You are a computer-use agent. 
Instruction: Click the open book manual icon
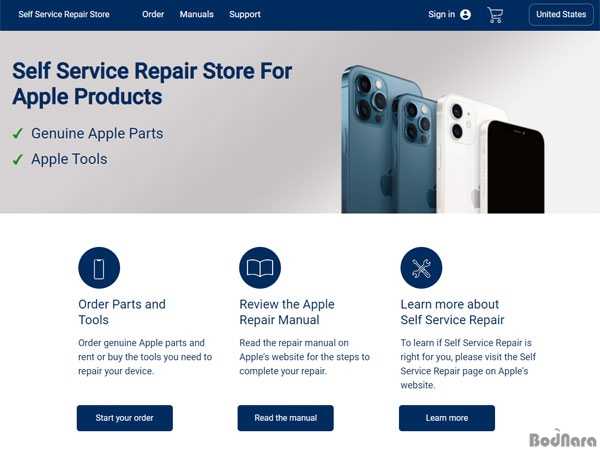coord(260,268)
